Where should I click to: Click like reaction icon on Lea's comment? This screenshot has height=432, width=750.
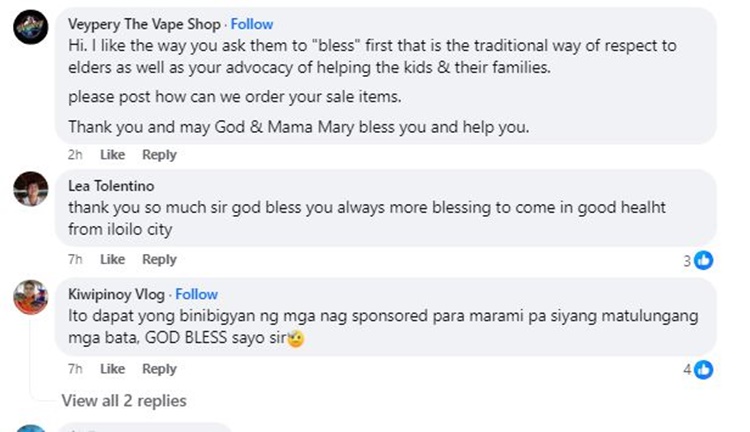[x=704, y=260]
